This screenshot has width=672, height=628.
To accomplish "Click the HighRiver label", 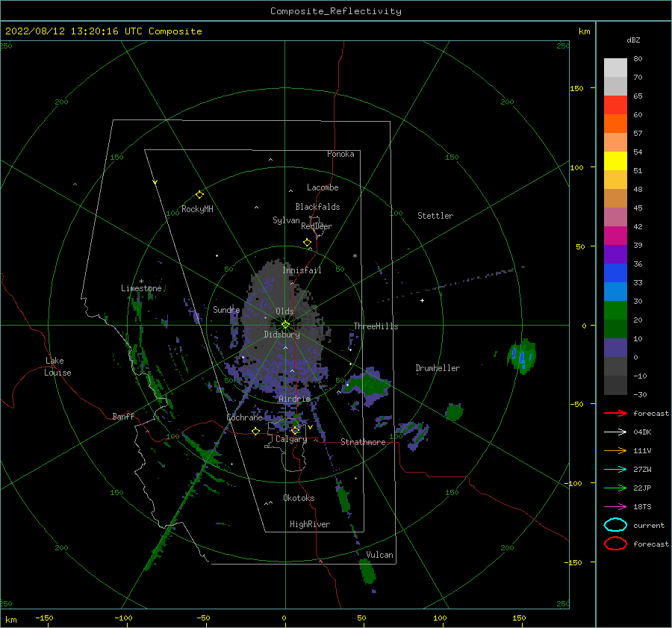I will [310, 524].
